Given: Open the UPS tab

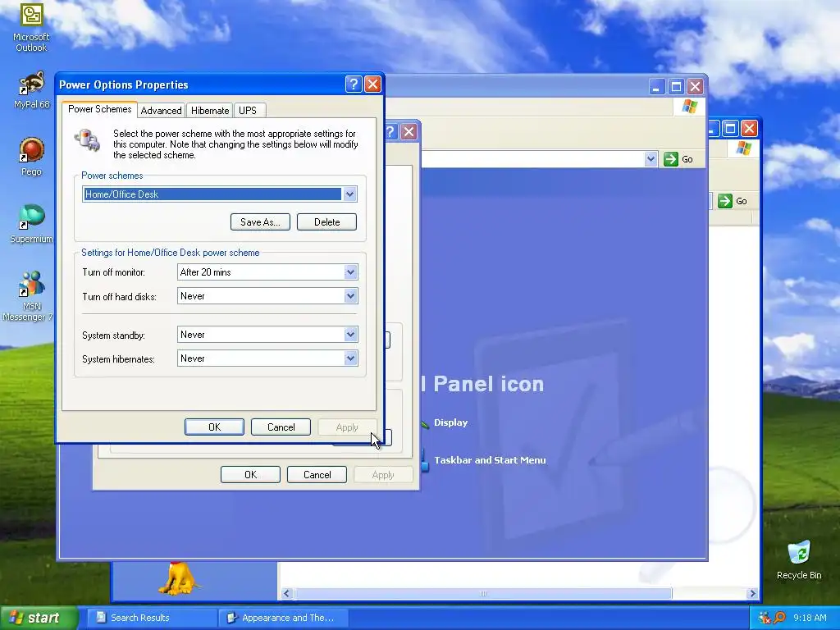Looking at the screenshot, I should (x=248, y=111).
